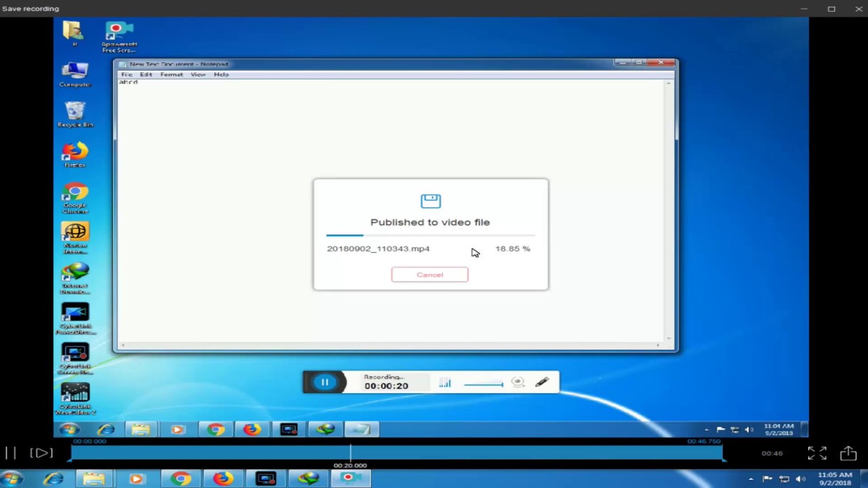This screenshot has width=868, height=488.
Task: Click the filename '20180902_110343.mp4'
Action: click(x=378, y=249)
